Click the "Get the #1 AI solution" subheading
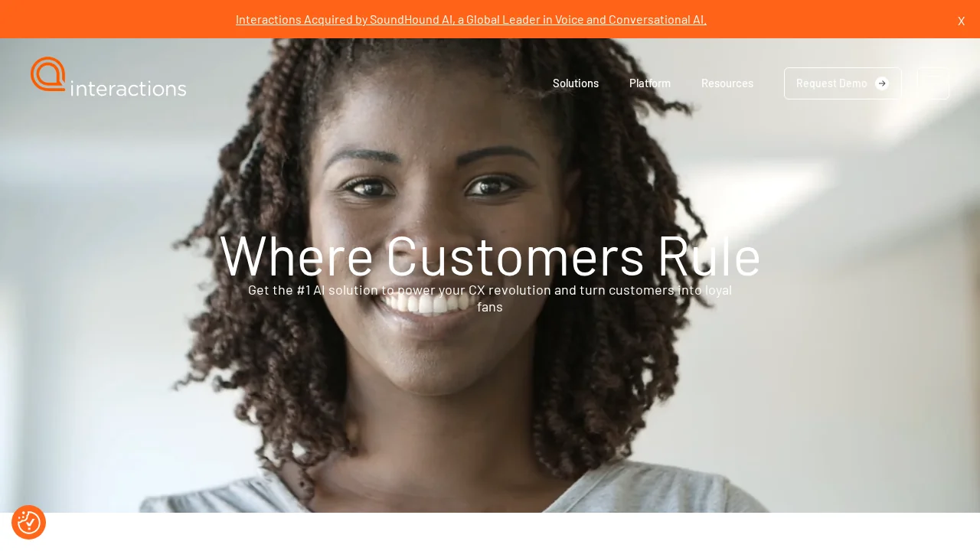 490,298
